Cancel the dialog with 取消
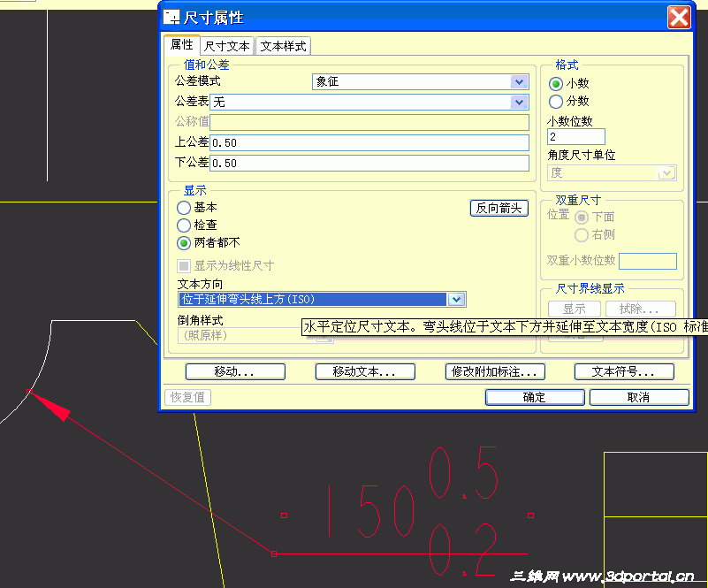Image resolution: width=708 pixels, height=588 pixels. tap(639, 397)
